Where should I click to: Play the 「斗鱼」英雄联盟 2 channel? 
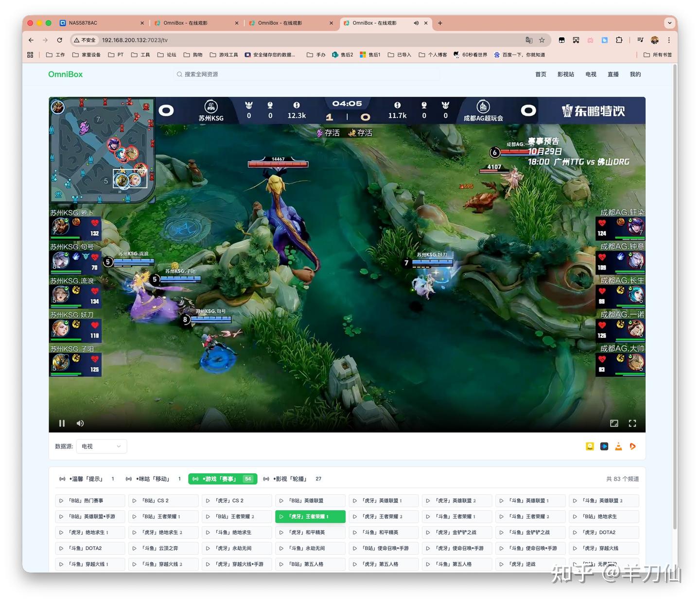[x=603, y=500]
